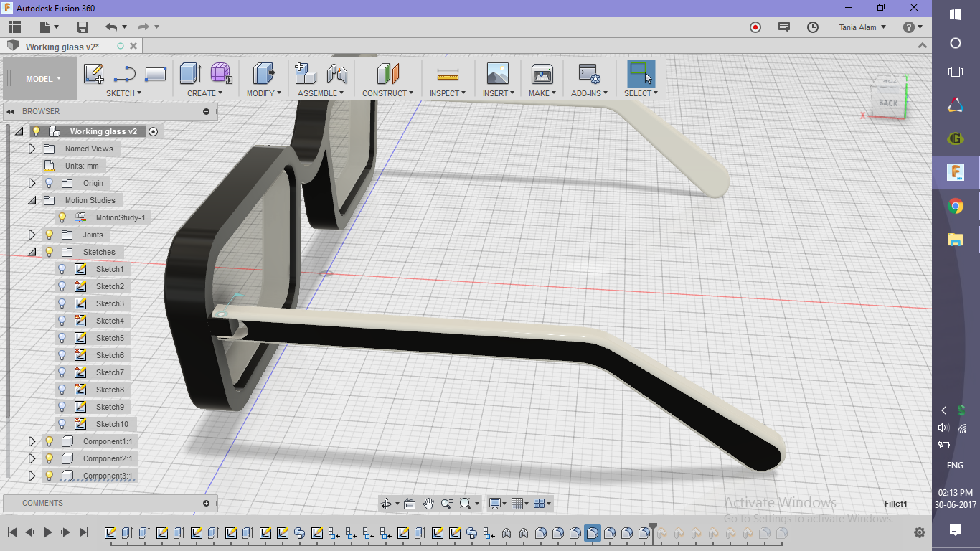Toggle visibility bulb of Sketch3
The width and height of the screenshot is (980, 551).
(62, 303)
